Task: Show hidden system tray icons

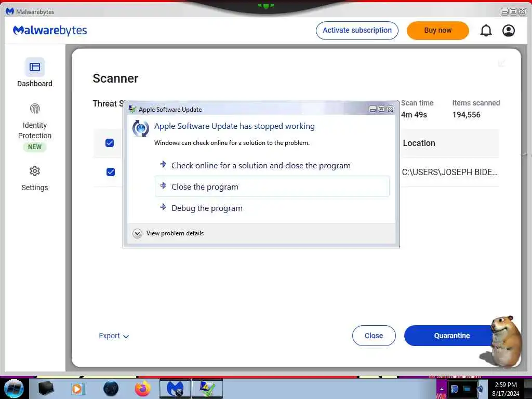Action: coord(442,389)
